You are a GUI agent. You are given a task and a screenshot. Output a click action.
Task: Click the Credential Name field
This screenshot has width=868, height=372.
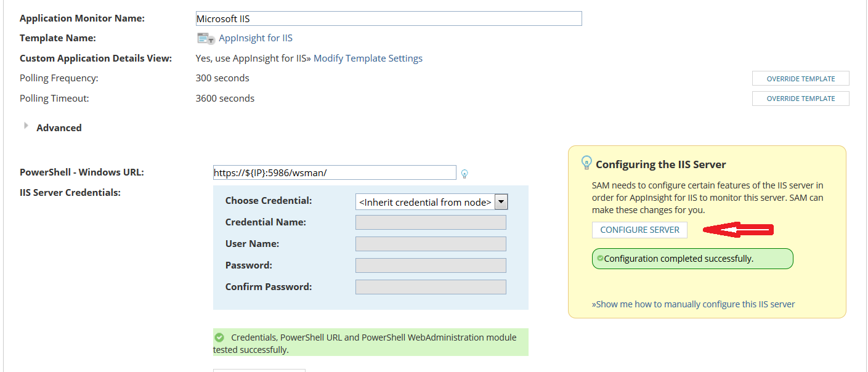(431, 222)
